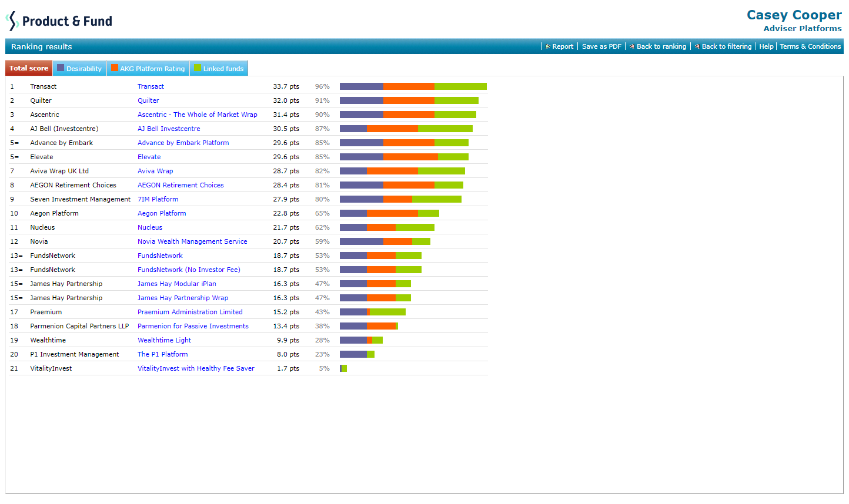This screenshot has width=849, height=504.
Task: Open Advance by Embark Platform link
Action: click(x=183, y=143)
